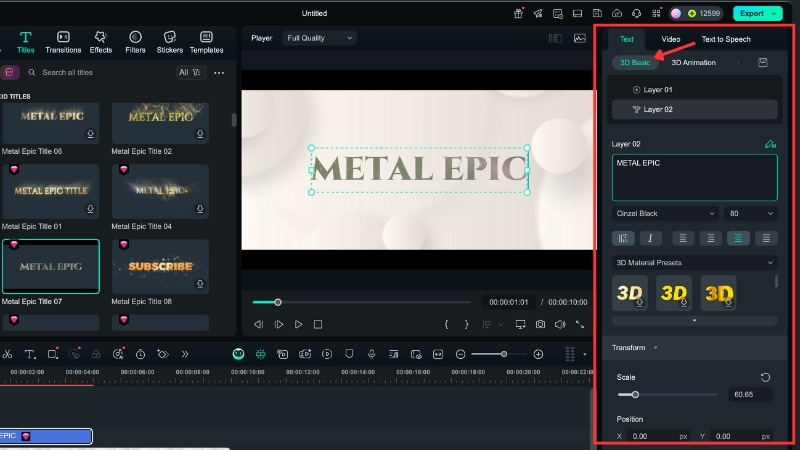Click the player progress slider handle

tap(278, 302)
